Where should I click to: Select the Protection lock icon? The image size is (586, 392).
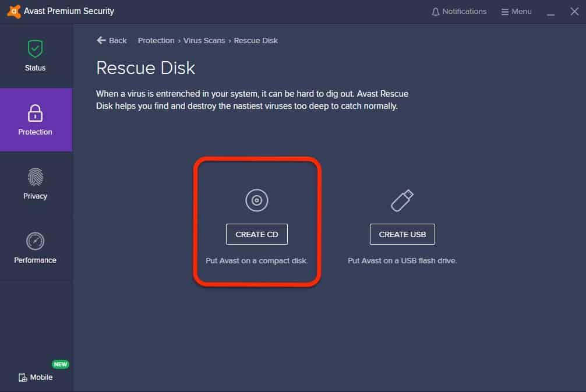click(35, 113)
